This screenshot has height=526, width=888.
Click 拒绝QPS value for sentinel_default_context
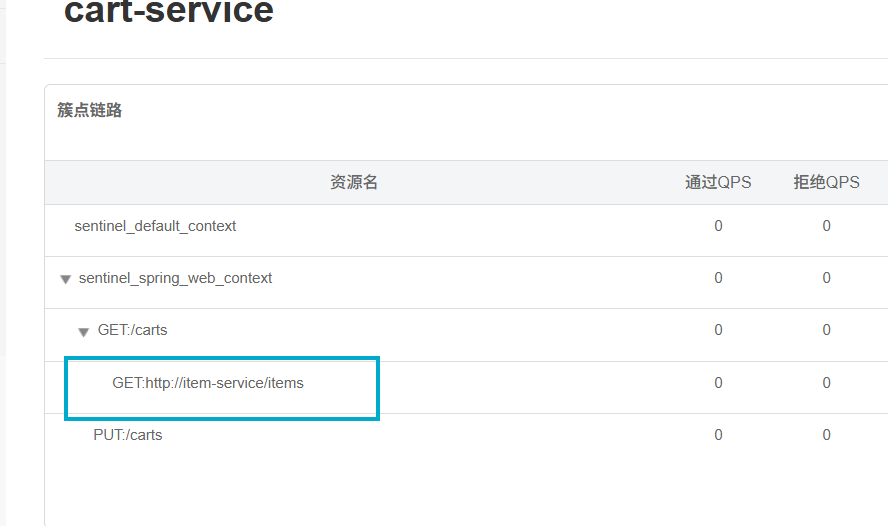pyautogui.click(x=826, y=226)
